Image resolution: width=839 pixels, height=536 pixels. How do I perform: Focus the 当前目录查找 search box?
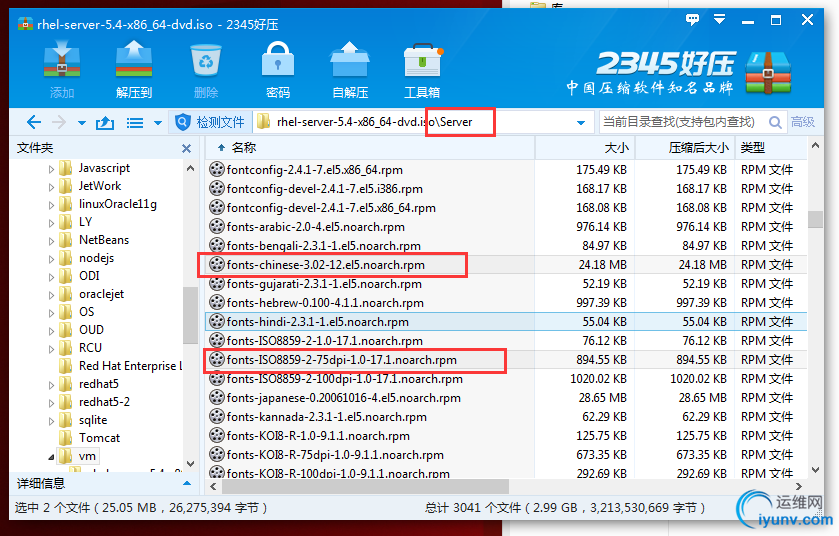click(x=682, y=122)
